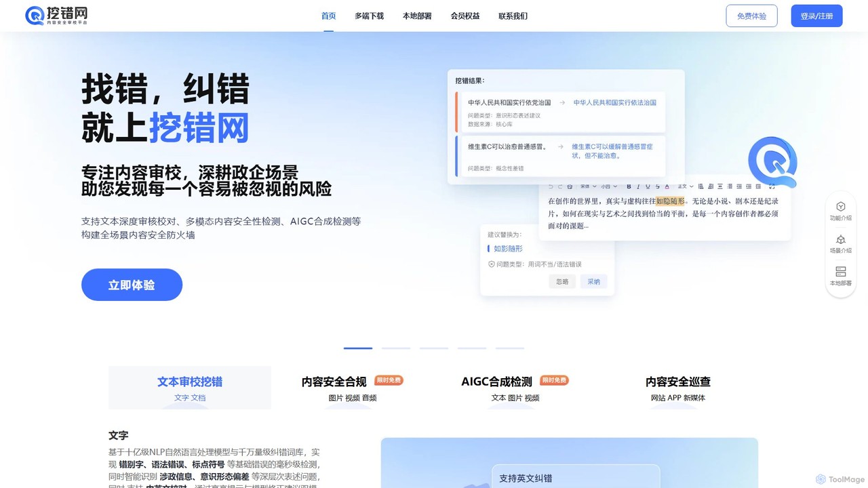This screenshot has height=488, width=868.
Task: Open the 会员权益 nav item
Action: click(465, 16)
